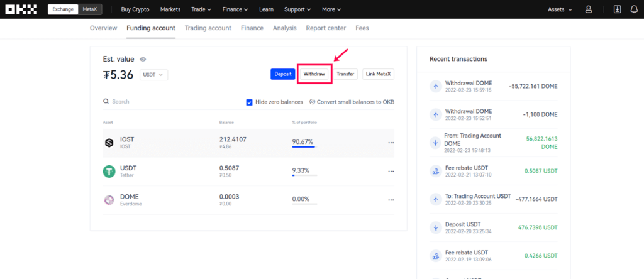This screenshot has height=279, width=644.
Task: Switch to the MetaX toggle
Action: (89, 9)
